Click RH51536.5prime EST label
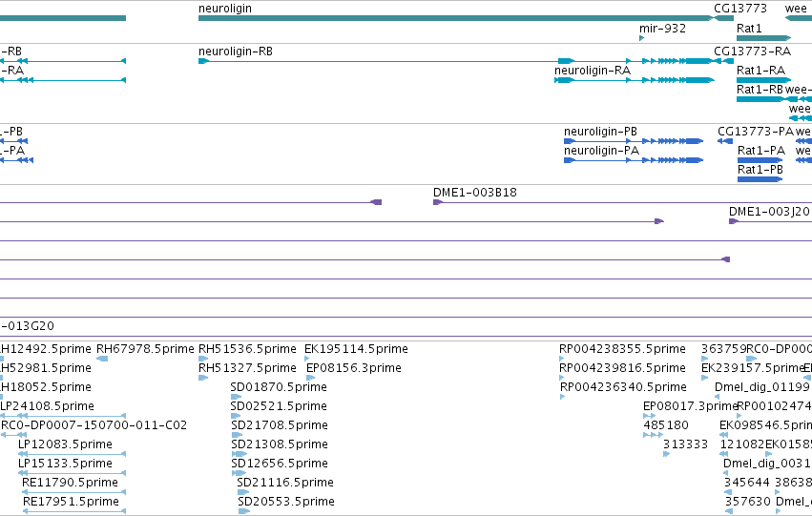This screenshot has width=812, height=516. point(247,349)
